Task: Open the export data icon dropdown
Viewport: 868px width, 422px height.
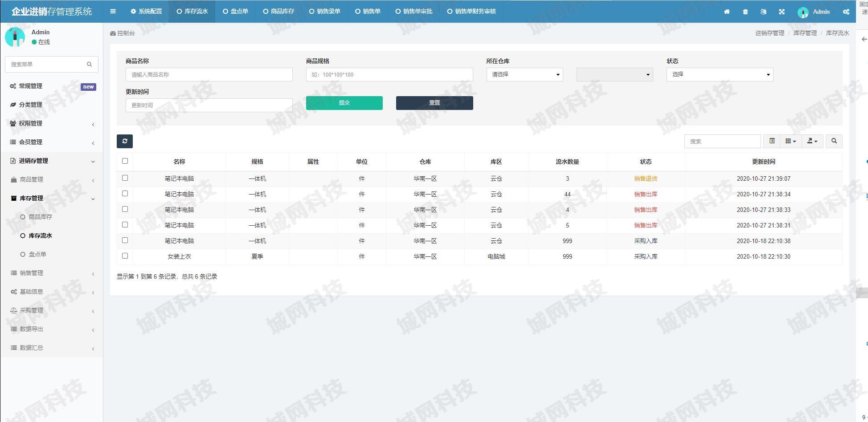Action: tap(812, 141)
